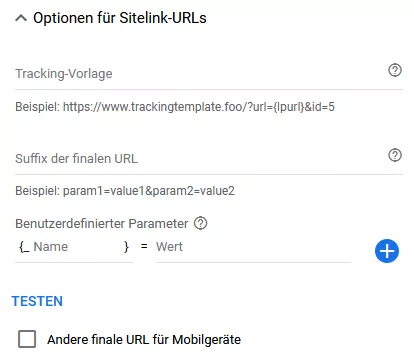This screenshot has height=363, width=414.
Task: Click the Andere finale URL für Mobilgeräte label
Action: click(x=144, y=340)
